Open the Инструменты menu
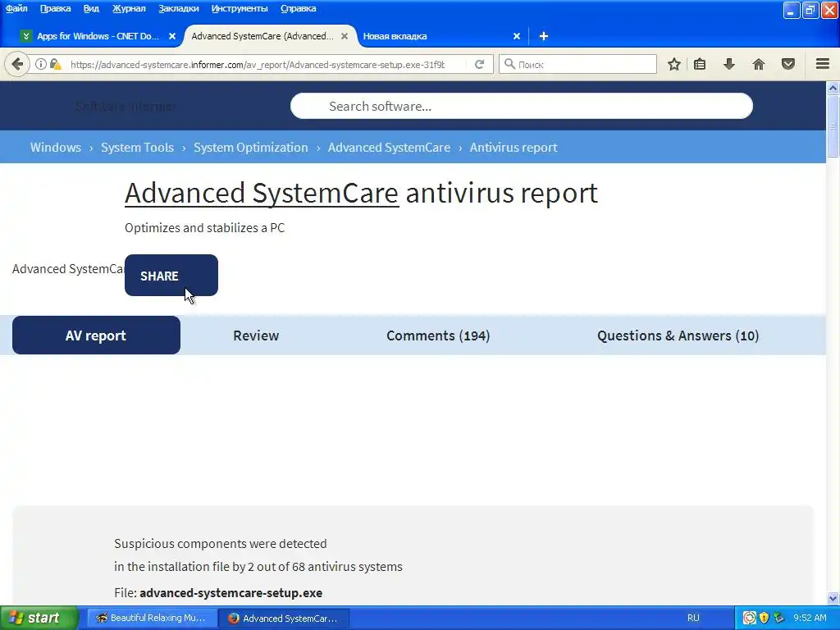The image size is (840, 630). pos(240,8)
